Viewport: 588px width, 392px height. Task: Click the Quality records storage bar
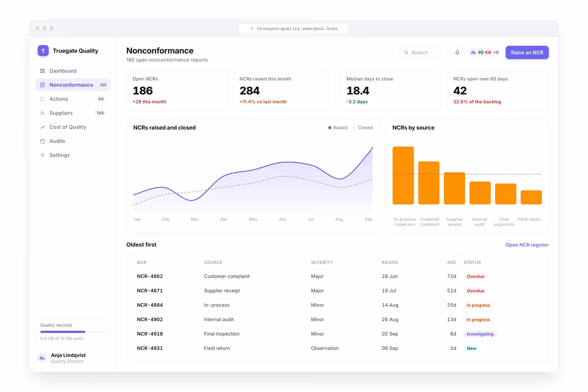click(x=73, y=332)
